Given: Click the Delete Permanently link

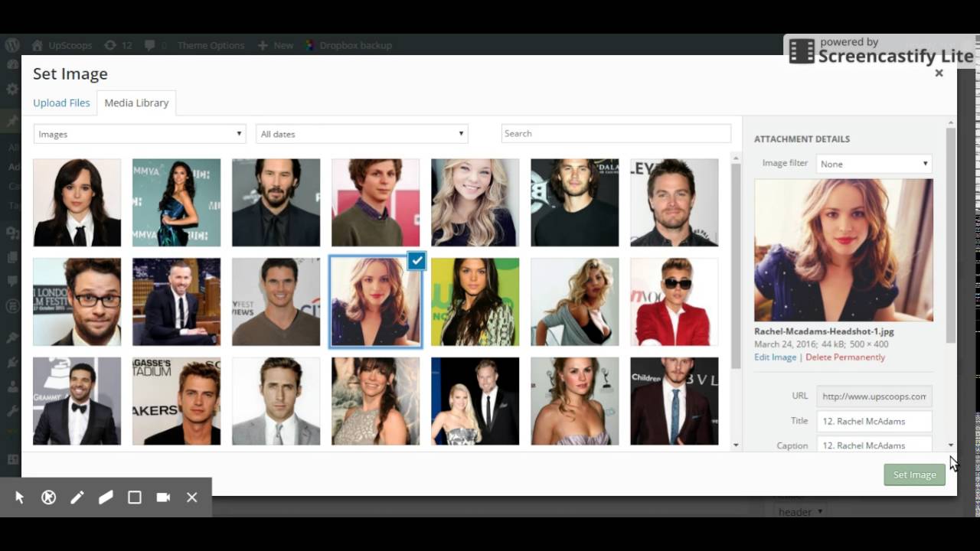Looking at the screenshot, I should (x=844, y=357).
